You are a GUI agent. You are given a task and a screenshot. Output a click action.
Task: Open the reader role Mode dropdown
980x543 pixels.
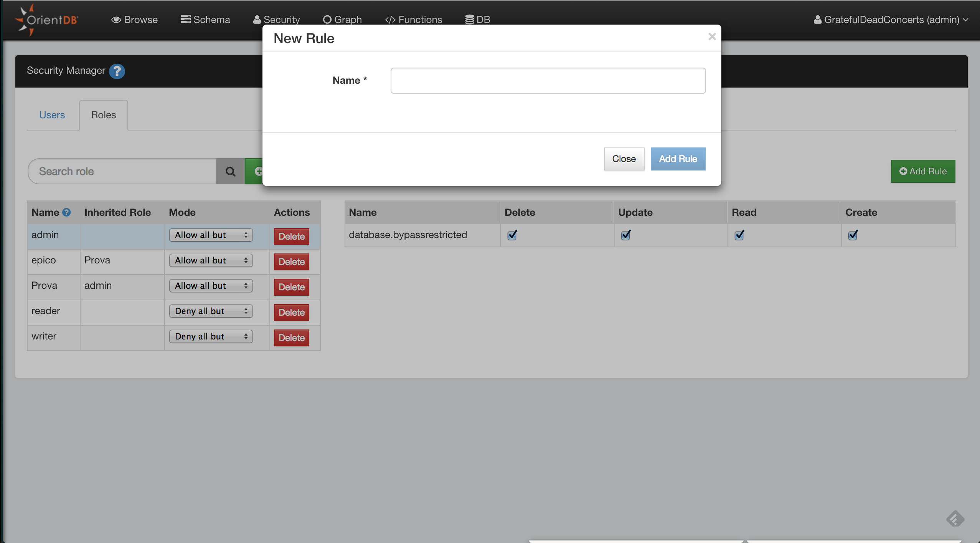tap(211, 311)
